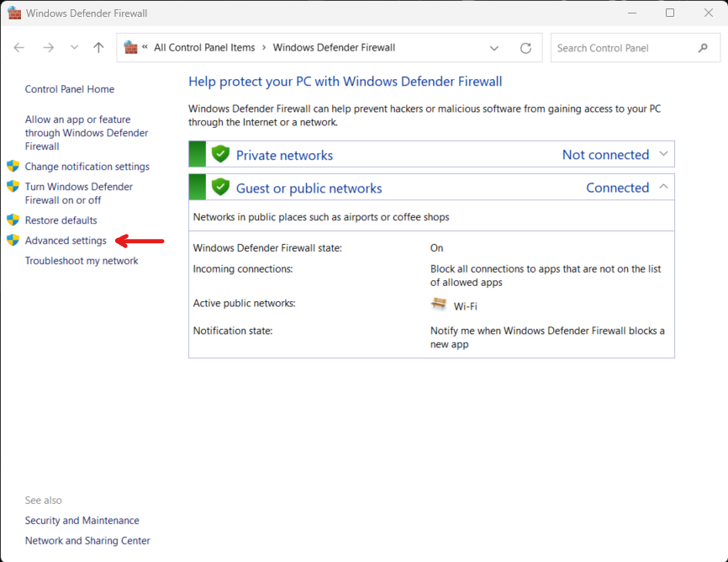Click the Back navigation arrow

tap(19, 47)
